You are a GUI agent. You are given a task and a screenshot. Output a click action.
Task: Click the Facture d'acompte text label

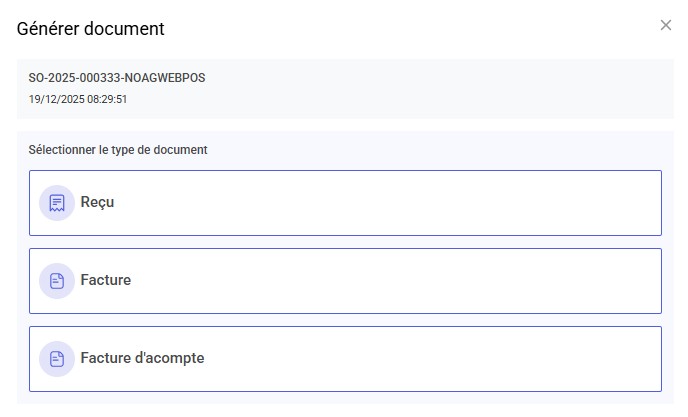pos(142,358)
